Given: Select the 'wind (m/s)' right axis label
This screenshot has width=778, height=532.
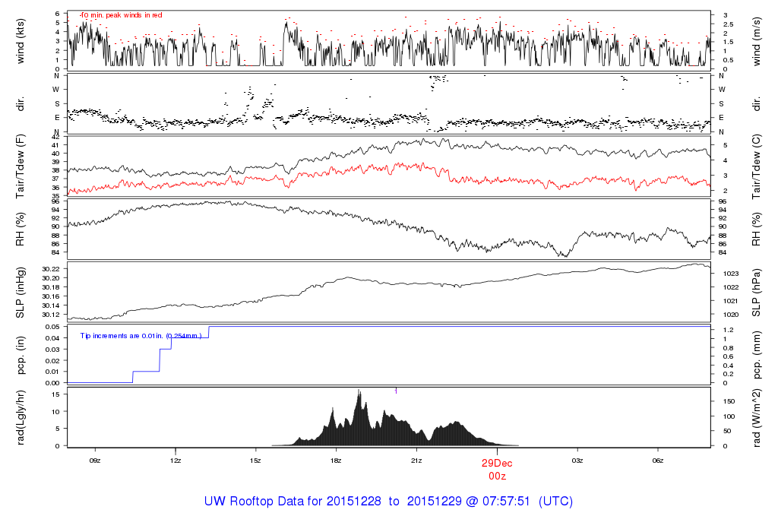Looking at the screenshot, I should 757,40.
